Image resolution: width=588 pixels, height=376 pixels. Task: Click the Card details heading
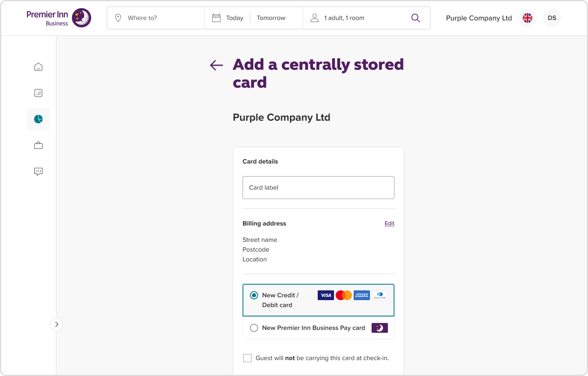coord(260,161)
